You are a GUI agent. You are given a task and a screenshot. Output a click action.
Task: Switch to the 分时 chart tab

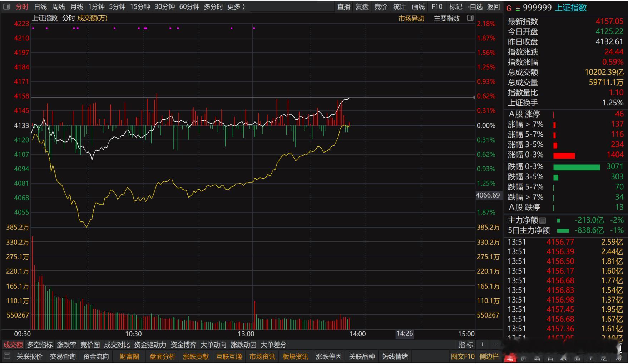pyautogui.click(x=22, y=7)
